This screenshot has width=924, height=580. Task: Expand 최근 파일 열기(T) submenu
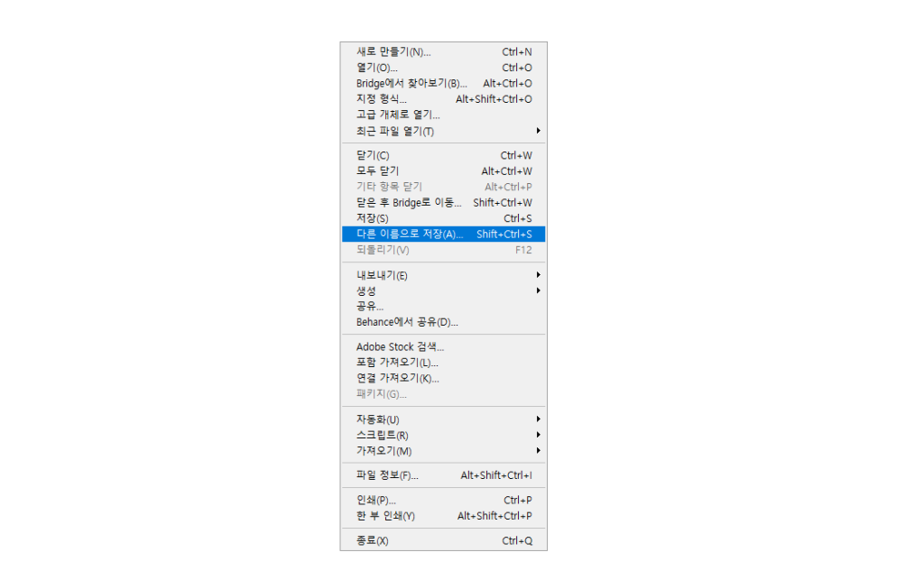tap(443, 131)
